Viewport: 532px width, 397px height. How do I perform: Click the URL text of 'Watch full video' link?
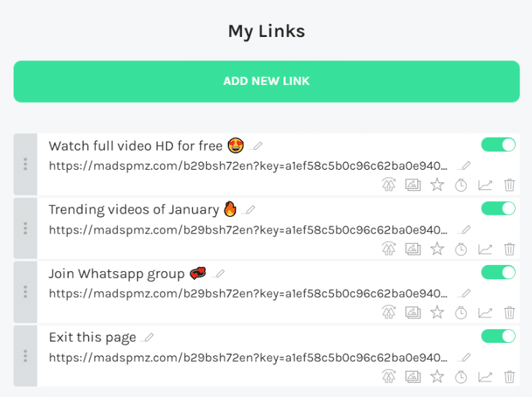click(248, 166)
